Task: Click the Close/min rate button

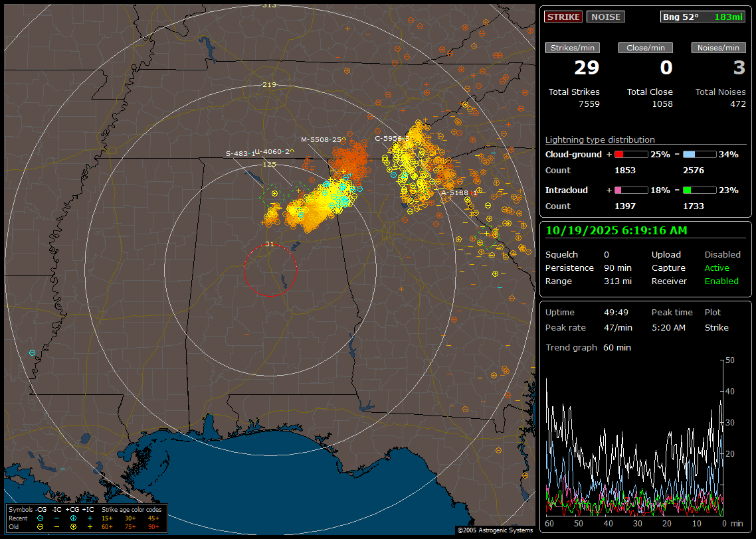Action: (x=646, y=48)
